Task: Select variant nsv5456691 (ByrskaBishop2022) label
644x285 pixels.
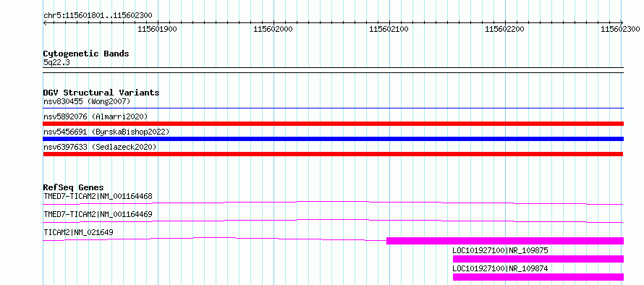Action: tap(106, 132)
